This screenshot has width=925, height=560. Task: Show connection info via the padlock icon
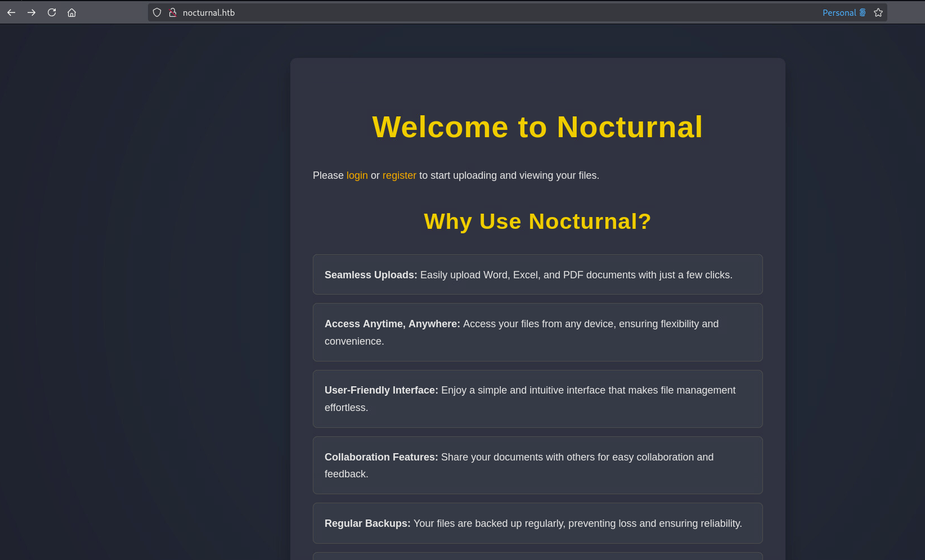[173, 12]
